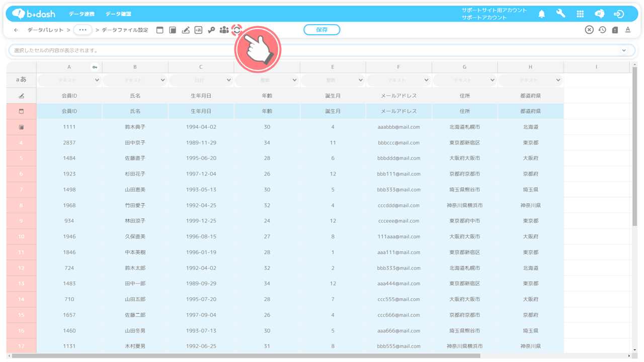Click the group of people icon
The width and height of the screenshot is (644, 362).
[224, 30]
